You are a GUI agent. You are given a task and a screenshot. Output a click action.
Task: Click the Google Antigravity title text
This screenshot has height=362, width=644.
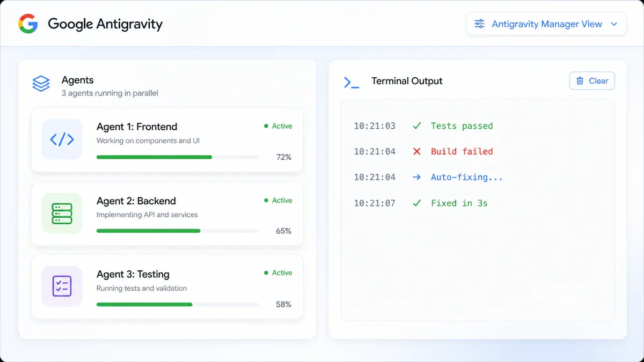tap(105, 24)
